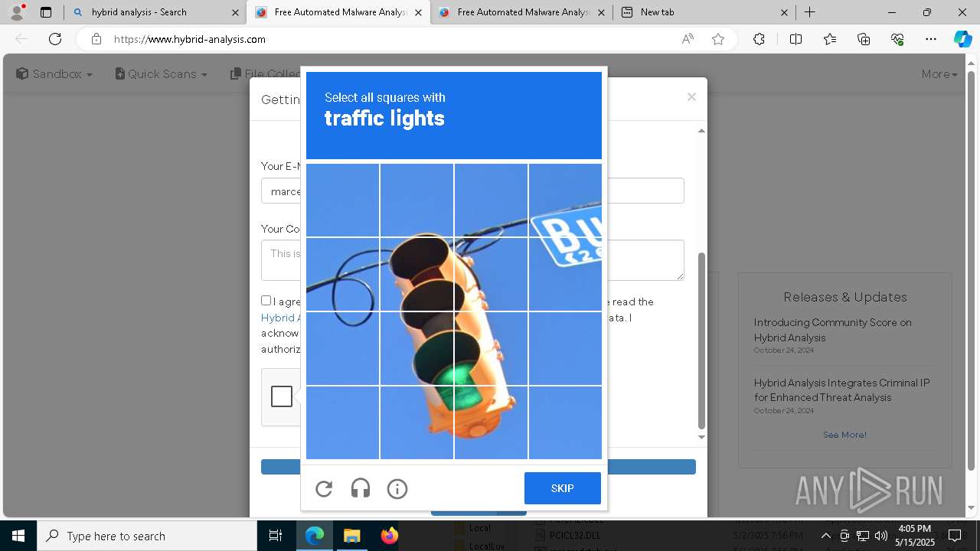The width and height of the screenshot is (980, 551).
Task: Switch to the audio challenge headphones icon
Action: pos(361,488)
